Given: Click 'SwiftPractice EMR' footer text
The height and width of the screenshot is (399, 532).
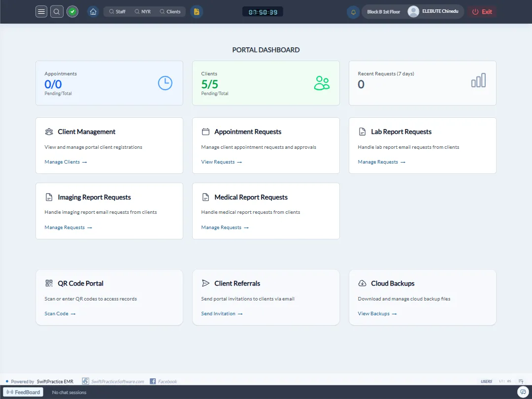Looking at the screenshot, I should (x=55, y=381).
